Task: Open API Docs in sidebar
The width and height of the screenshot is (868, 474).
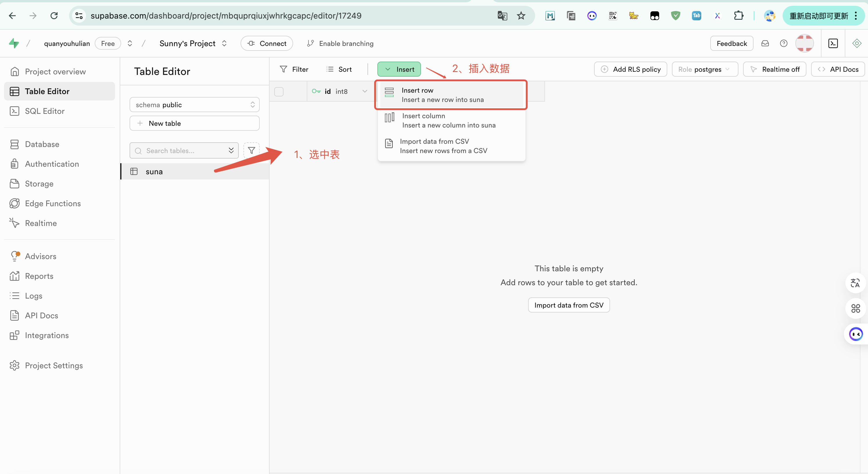Action: click(41, 316)
